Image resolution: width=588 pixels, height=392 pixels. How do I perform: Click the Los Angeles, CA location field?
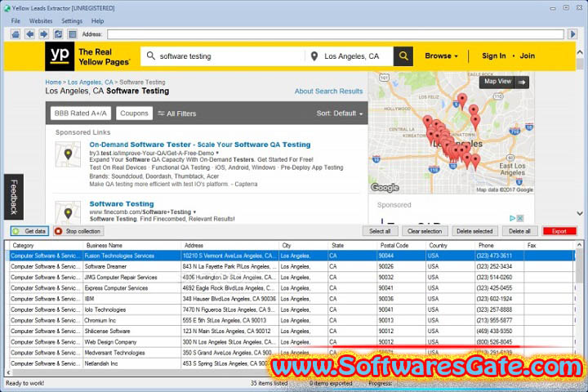351,56
